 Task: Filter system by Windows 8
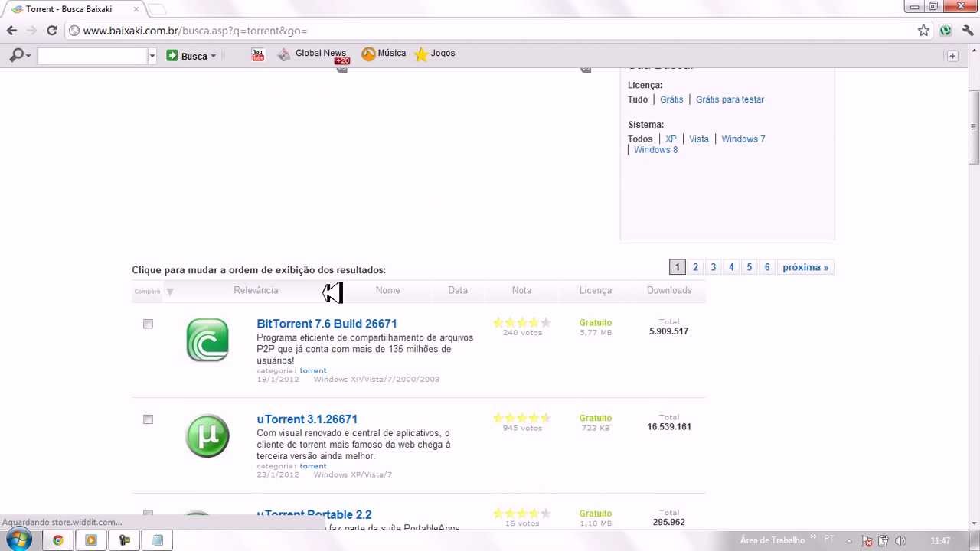(x=655, y=150)
